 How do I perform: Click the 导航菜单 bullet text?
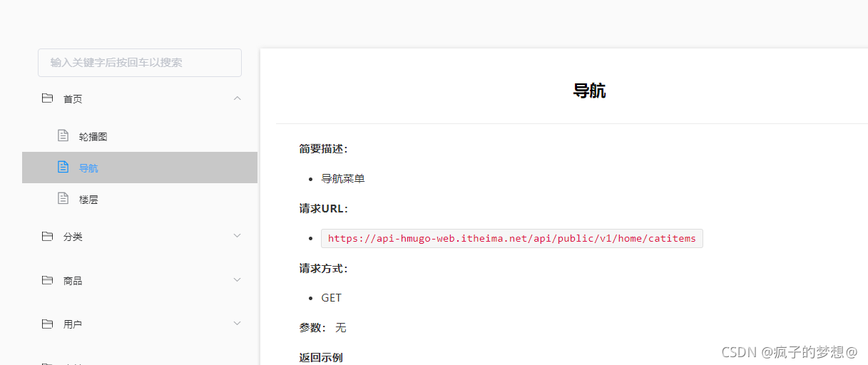343,178
